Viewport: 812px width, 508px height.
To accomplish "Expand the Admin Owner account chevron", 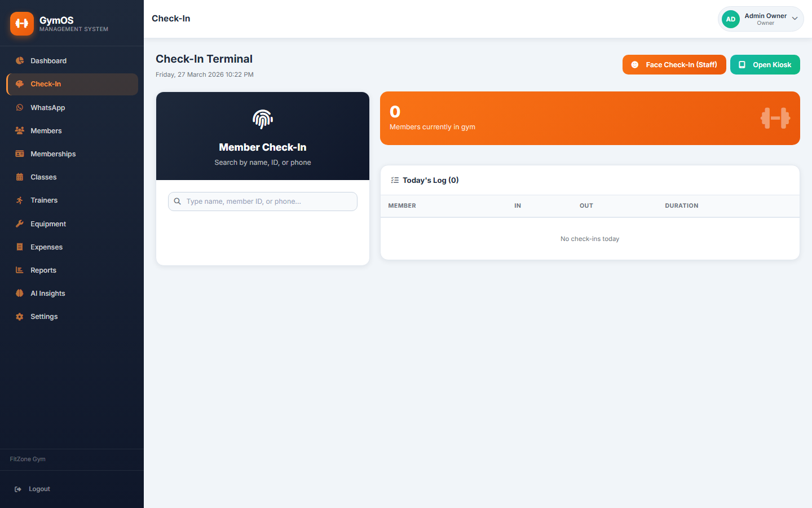I will pyautogui.click(x=795, y=19).
